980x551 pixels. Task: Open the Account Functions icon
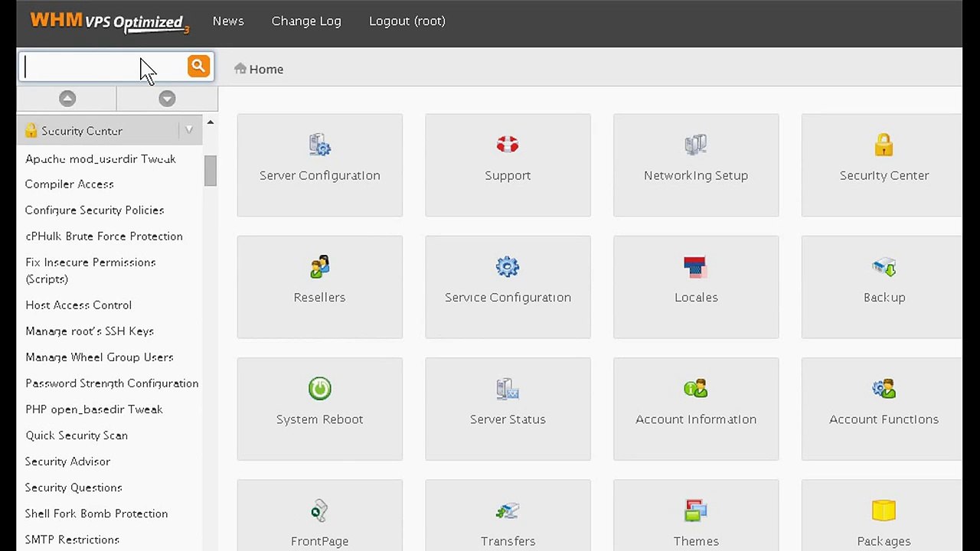(x=884, y=388)
